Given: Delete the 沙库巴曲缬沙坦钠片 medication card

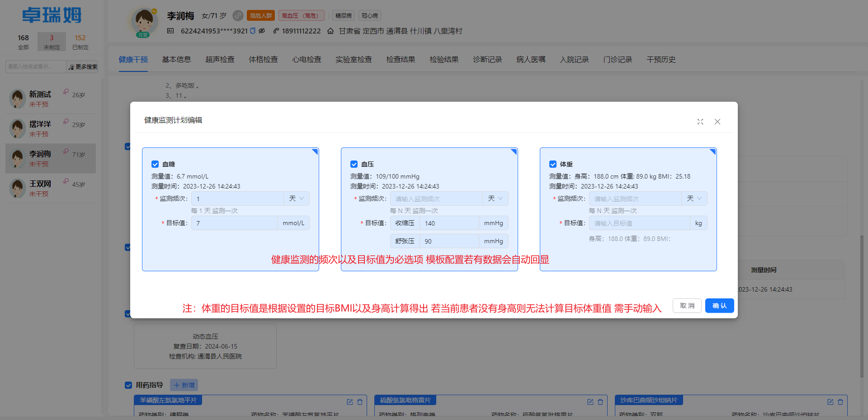Looking at the screenshot, I should (x=840, y=402).
